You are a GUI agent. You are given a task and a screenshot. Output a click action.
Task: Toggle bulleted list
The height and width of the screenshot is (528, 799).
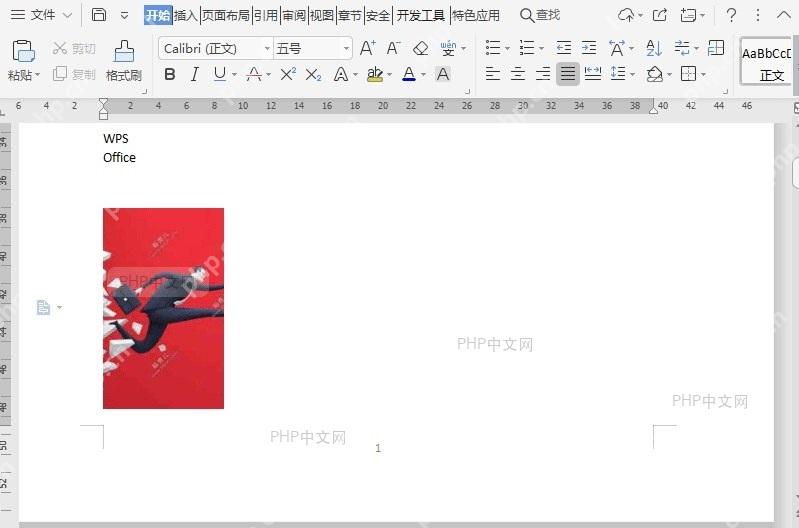(x=493, y=48)
